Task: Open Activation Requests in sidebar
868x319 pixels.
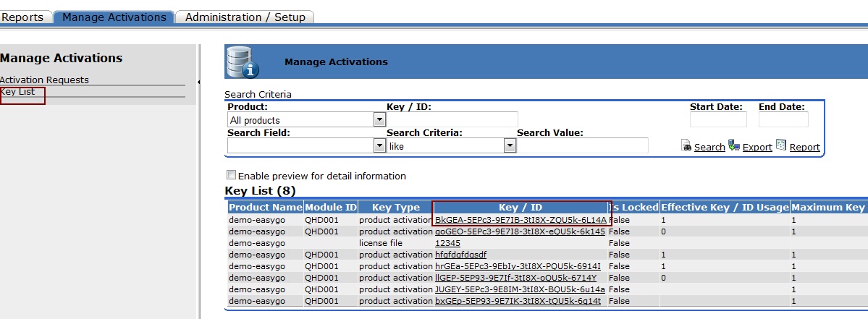Action: click(x=44, y=80)
